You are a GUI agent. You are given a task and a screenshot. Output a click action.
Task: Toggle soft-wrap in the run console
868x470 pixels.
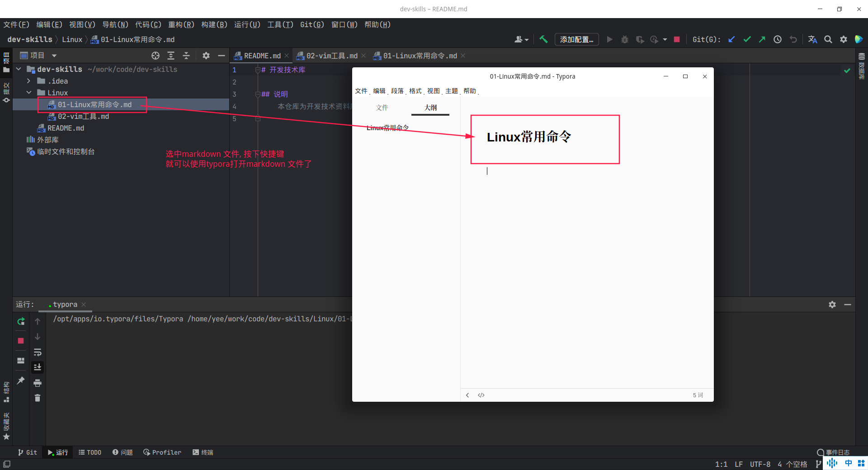point(38,353)
